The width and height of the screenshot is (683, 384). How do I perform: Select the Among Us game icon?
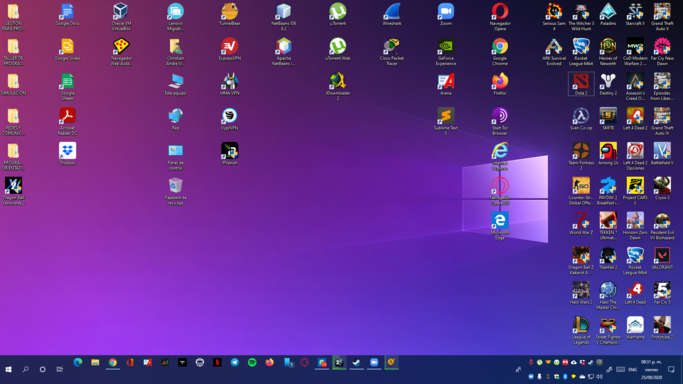coord(608,154)
